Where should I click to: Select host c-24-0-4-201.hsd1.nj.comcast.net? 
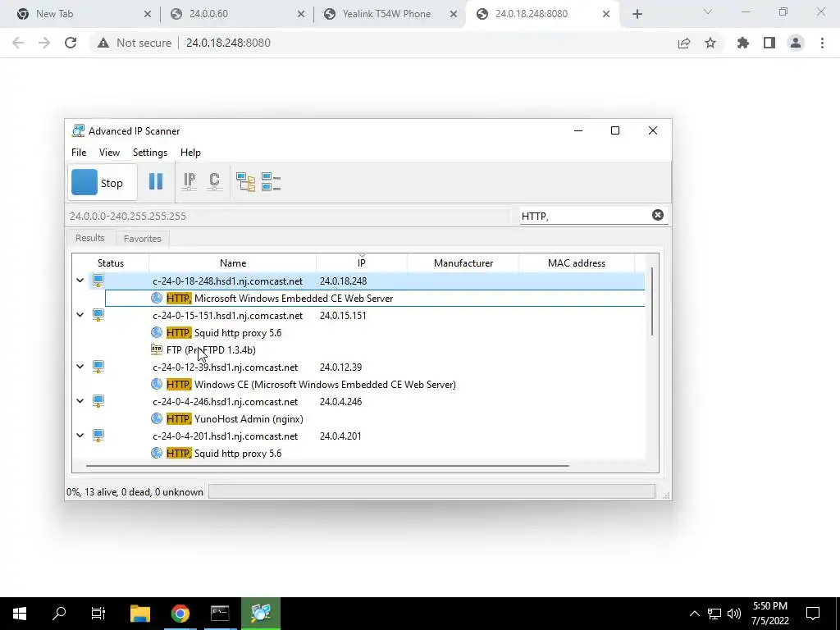click(x=225, y=436)
